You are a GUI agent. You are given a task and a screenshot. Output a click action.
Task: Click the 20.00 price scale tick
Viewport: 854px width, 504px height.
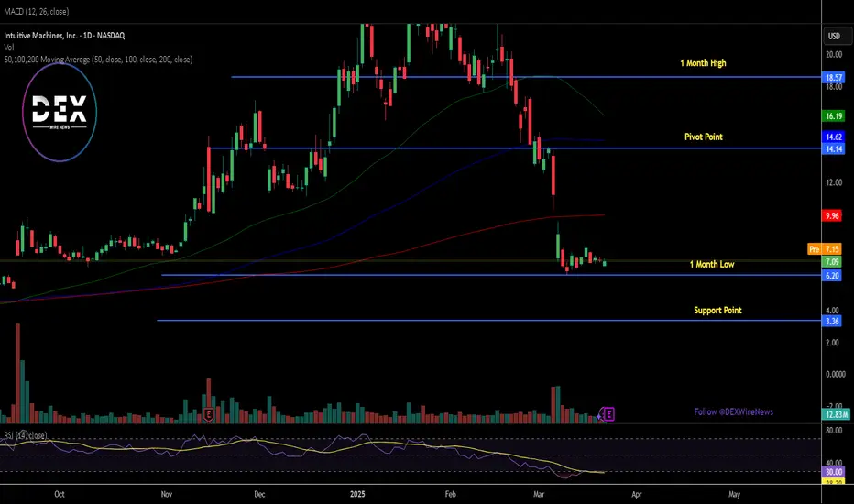point(834,54)
